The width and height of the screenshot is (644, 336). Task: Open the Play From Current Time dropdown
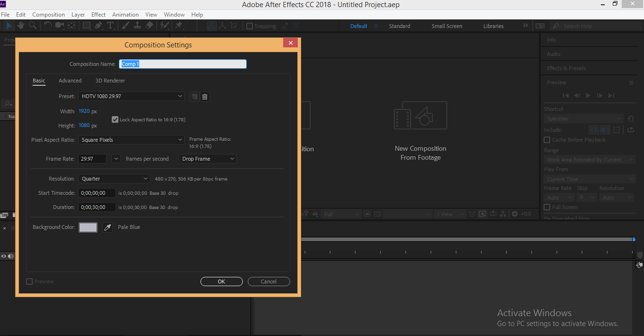point(590,179)
